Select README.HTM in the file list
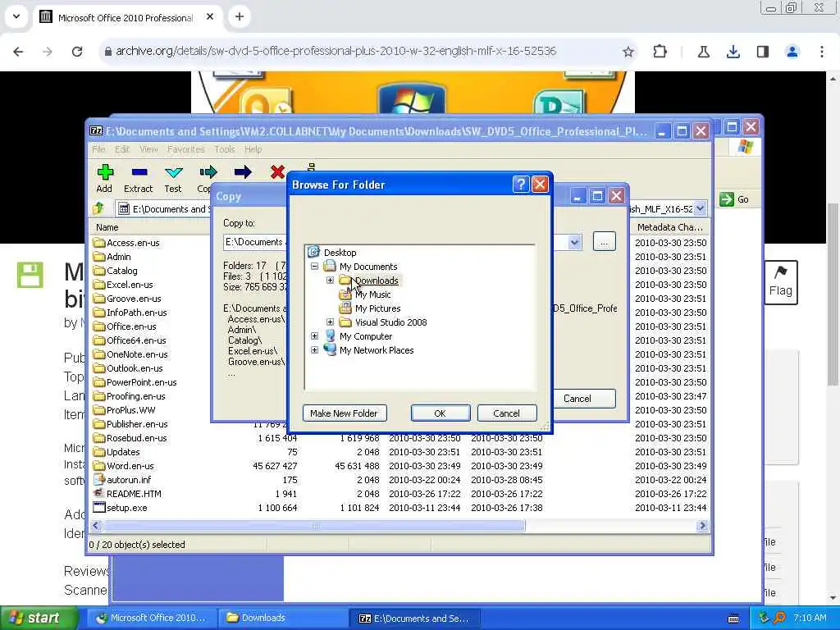The height and width of the screenshot is (630, 840). [x=134, y=493]
